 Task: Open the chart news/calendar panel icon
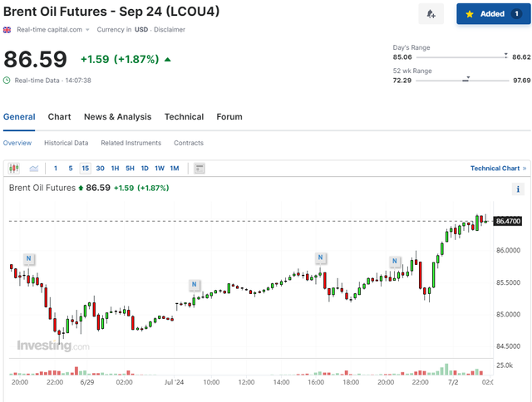[199, 169]
